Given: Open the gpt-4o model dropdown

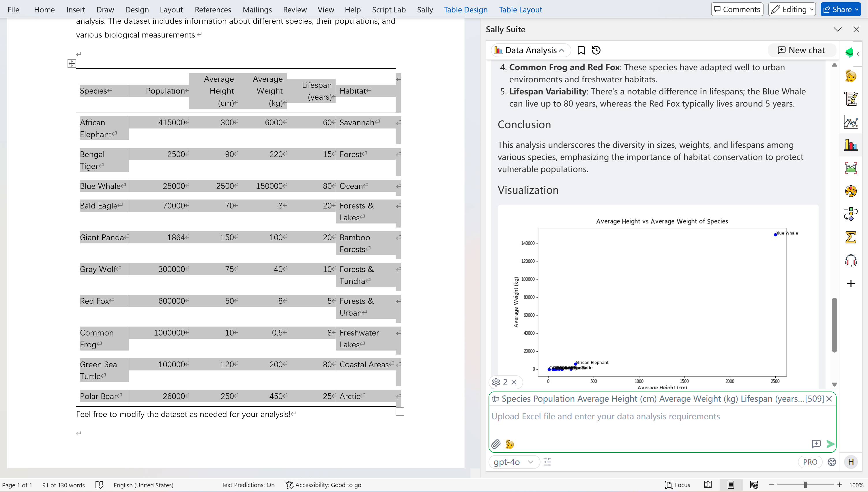Looking at the screenshot, I should (x=514, y=462).
